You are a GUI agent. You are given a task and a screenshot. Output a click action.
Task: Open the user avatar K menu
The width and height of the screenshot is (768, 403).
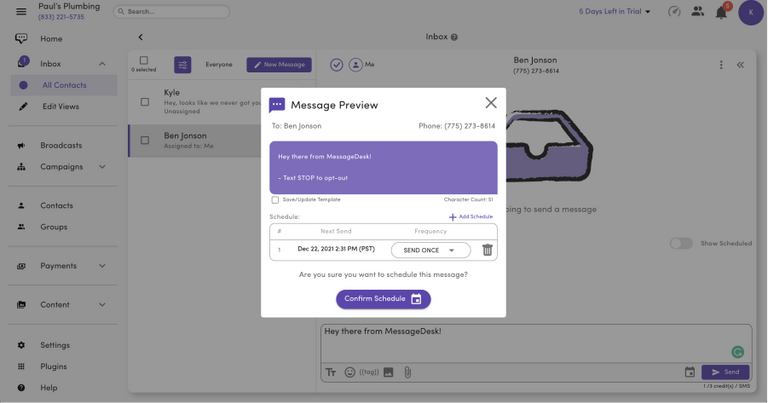click(751, 13)
